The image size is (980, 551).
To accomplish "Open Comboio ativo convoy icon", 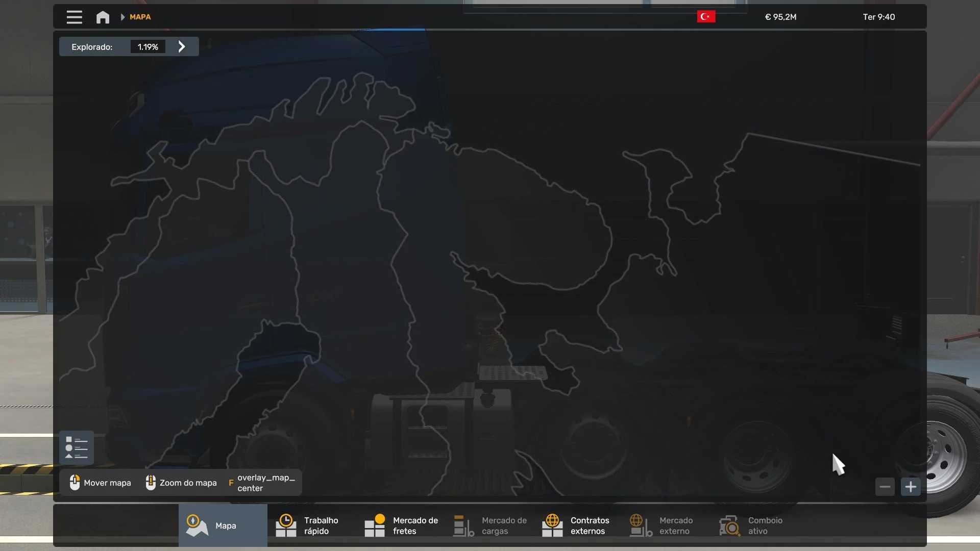I will click(x=730, y=525).
